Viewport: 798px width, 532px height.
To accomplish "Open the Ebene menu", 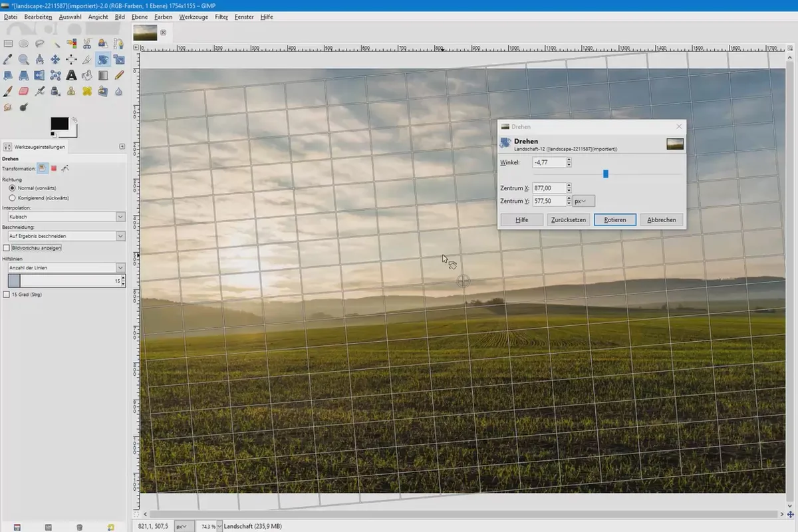I will (x=140, y=17).
